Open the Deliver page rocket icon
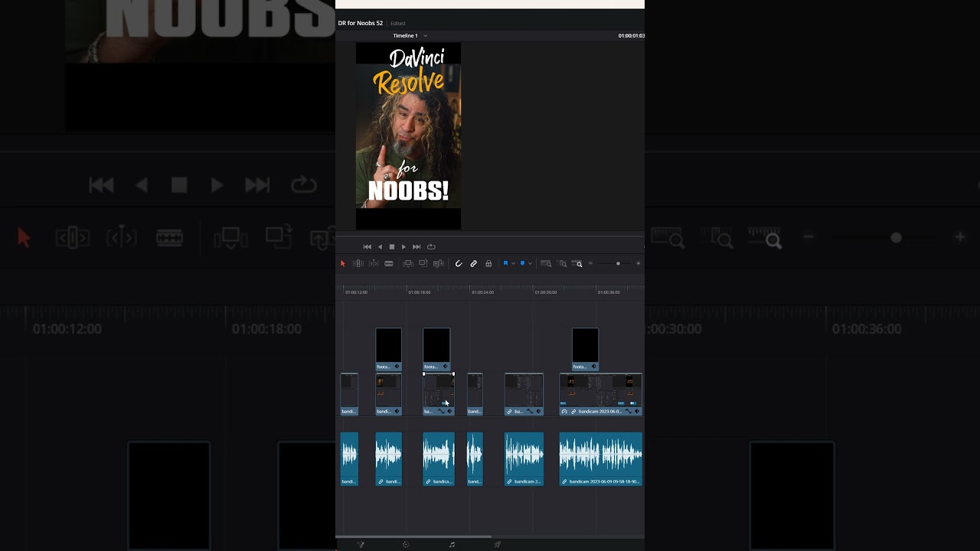 click(x=498, y=545)
